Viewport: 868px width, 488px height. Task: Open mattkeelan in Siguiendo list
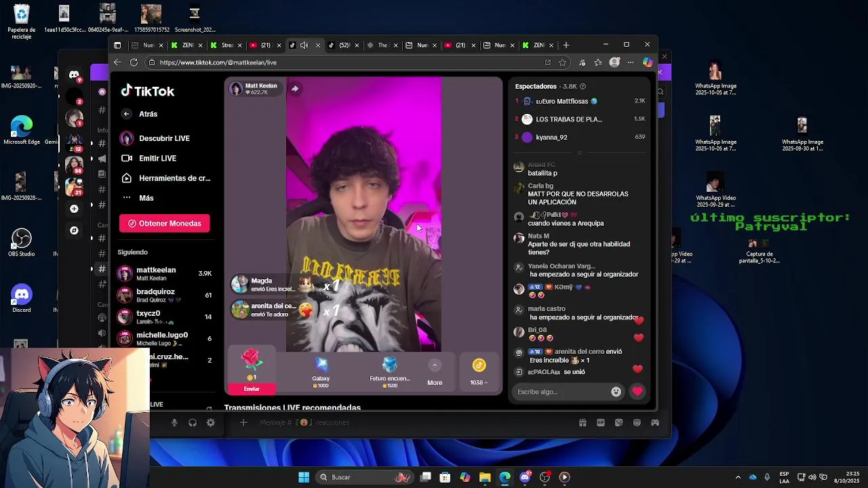point(165,273)
